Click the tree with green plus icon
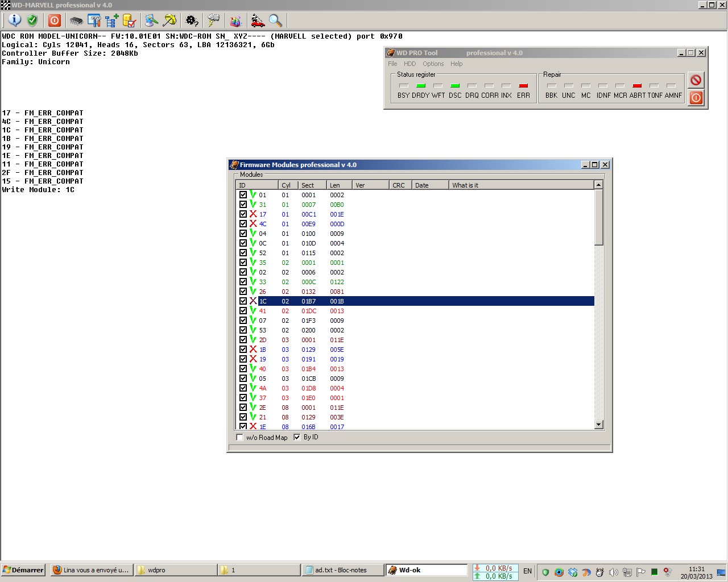Image resolution: width=728 pixels, height=582 pixels. point(111,21)
